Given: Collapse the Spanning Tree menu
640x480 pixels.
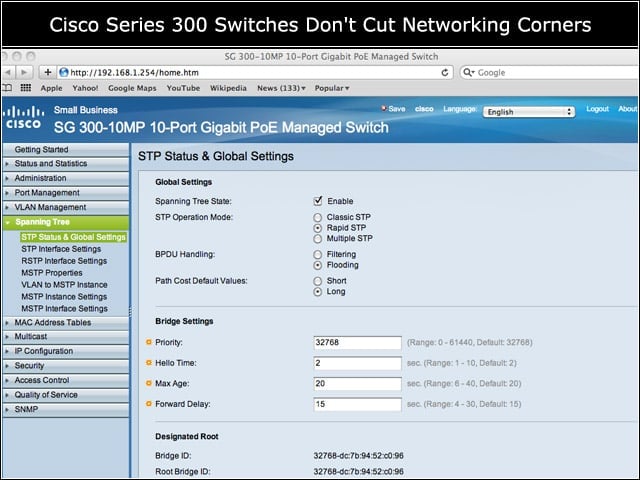Looking at the screenshot, I should (66, 222).
